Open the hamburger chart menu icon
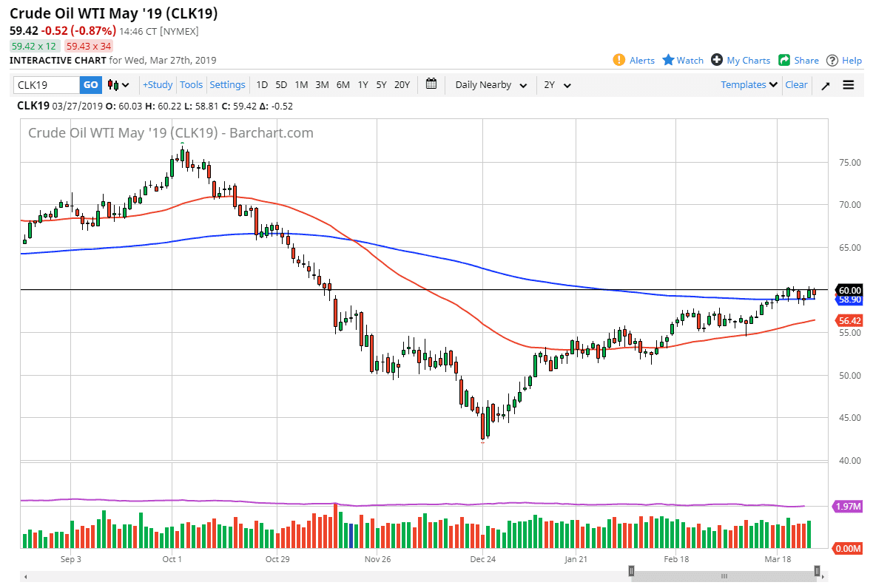Image resolution: width=873 pixels, height=588 pixels. click(848, 84)
